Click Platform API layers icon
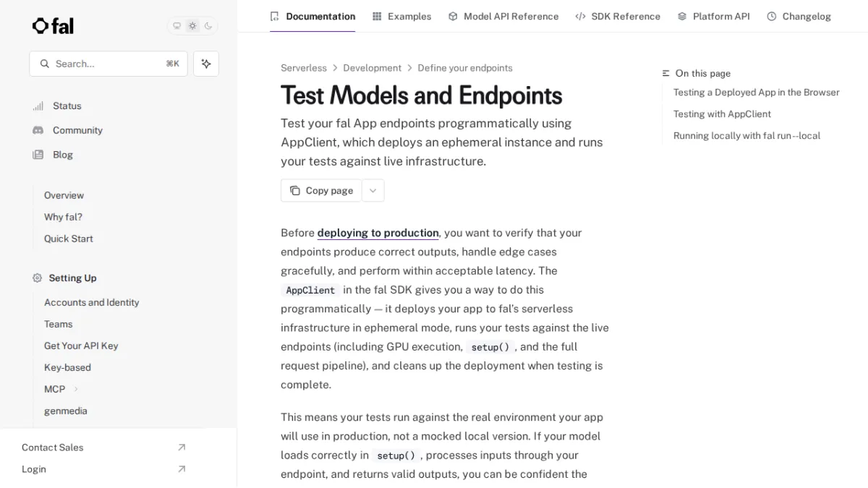868x488 pixels. click(x=682, y=16)
